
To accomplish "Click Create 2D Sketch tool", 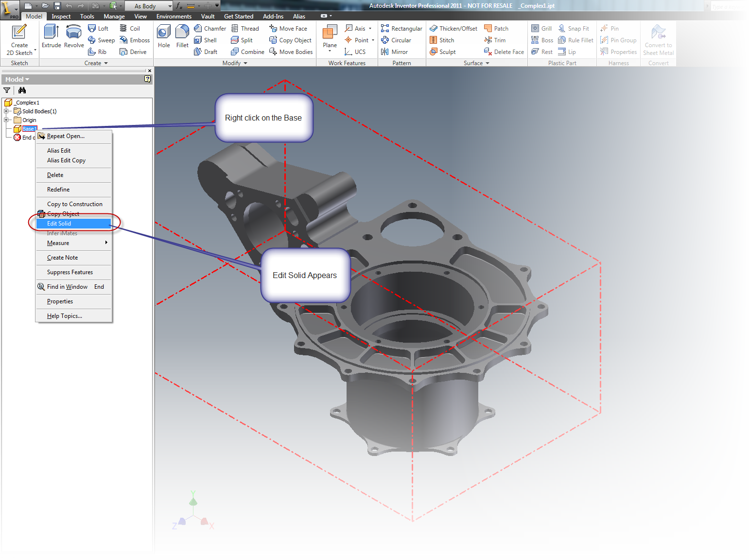I will (19, 40).
